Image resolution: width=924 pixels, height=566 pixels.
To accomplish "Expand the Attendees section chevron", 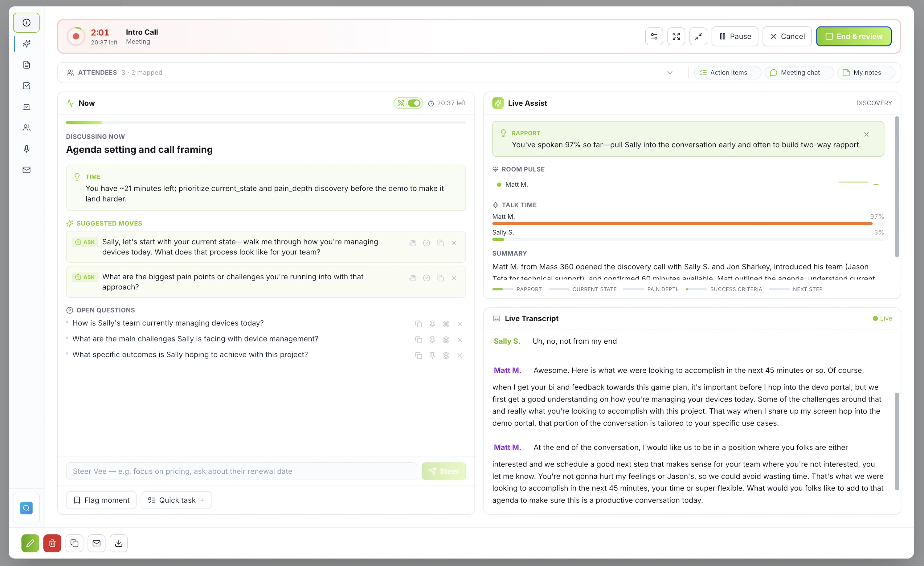I will pos(670,73).
